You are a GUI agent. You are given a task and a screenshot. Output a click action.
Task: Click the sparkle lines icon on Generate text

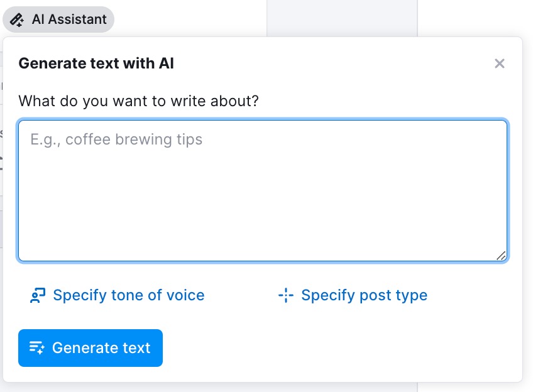[37, 348]
